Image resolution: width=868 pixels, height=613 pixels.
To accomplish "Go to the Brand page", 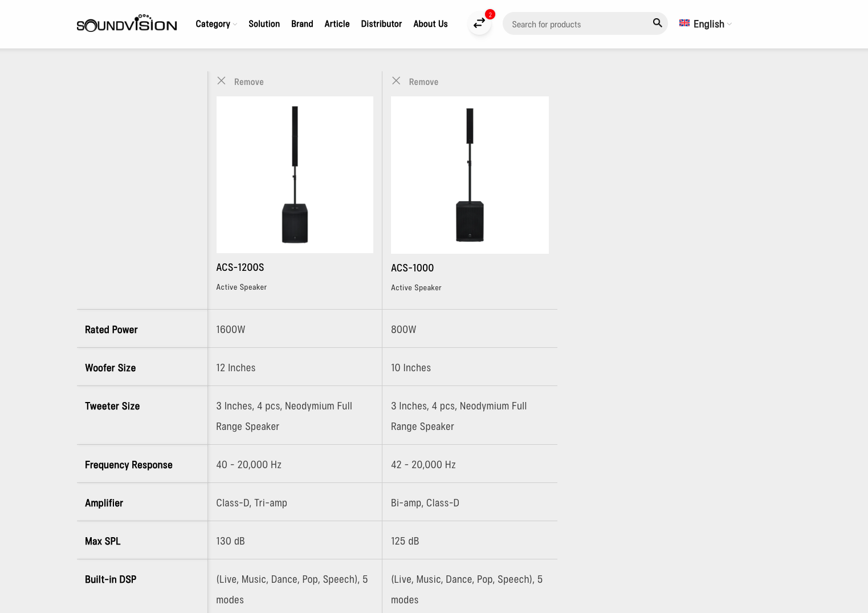I will pyautogui.click(x=302, y=24).
